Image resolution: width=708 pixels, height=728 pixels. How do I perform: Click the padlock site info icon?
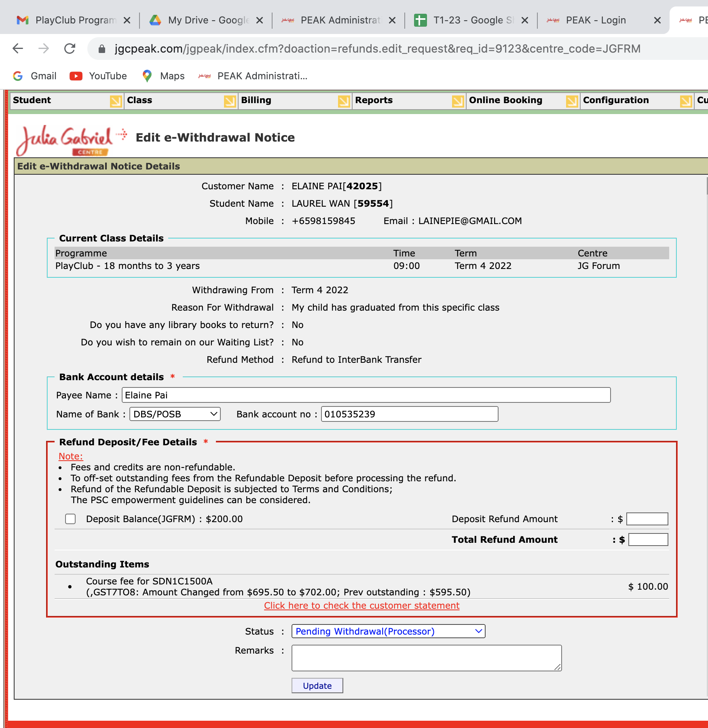pyautogui.click(x=102, y=49)
